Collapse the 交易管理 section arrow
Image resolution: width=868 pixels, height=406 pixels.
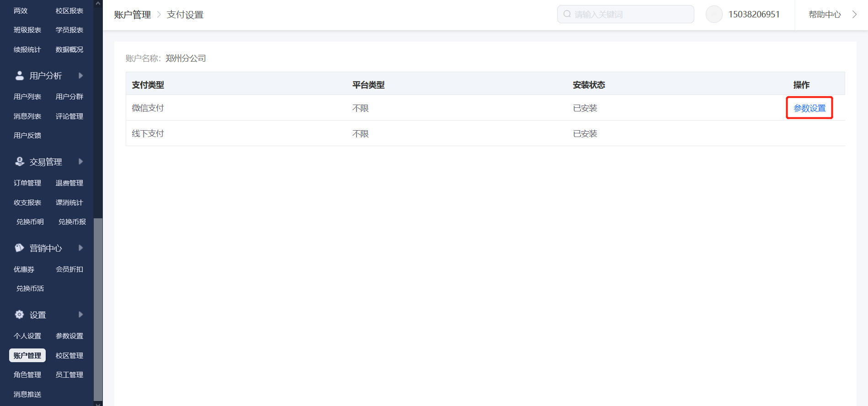(x=81, y=162)
